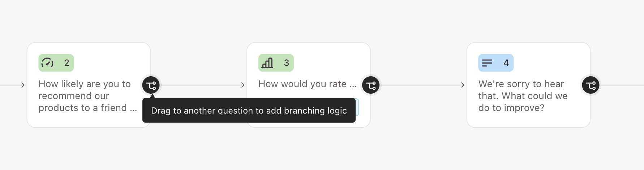Click the branching logic handle on question 3
This screenshot has height=170, width=644.
[x=371, y=85]
